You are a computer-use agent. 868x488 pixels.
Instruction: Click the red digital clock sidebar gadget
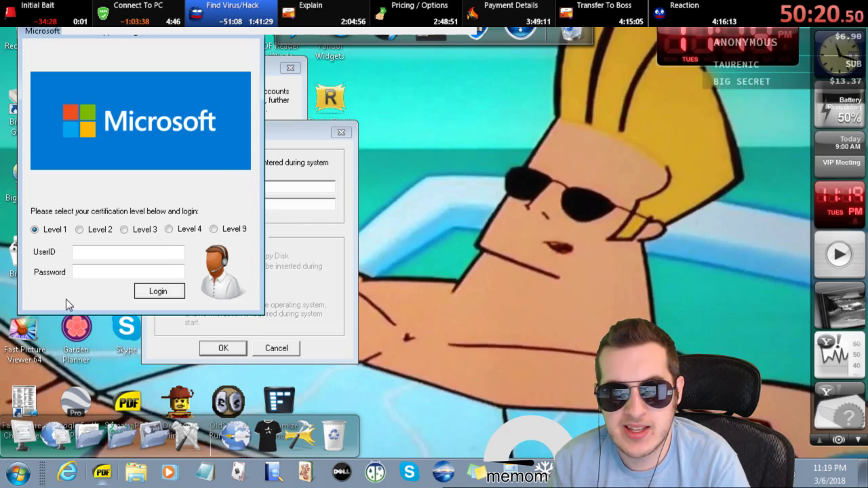pyautogui.click(x=840, y=203)
